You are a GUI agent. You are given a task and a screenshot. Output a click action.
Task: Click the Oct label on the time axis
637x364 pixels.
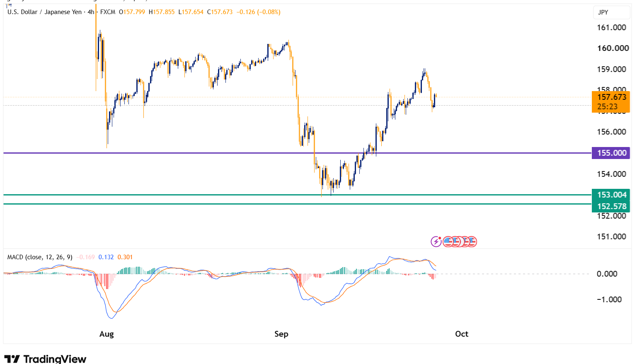462,334
